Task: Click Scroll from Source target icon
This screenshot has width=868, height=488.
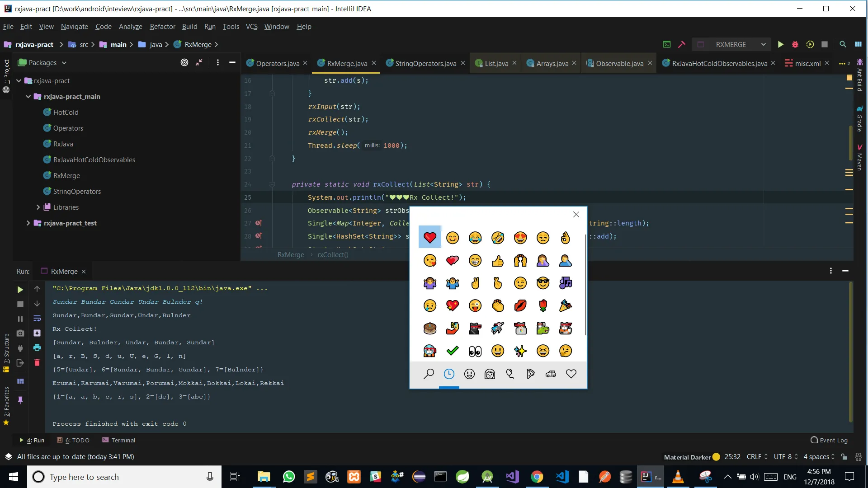Action: 184,62
